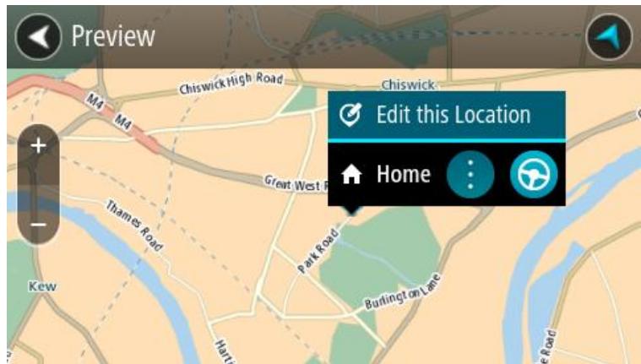This screenshot has width=641, height=364.
Task: Tap the Burlington Lane road label
Action: (403, 291)
